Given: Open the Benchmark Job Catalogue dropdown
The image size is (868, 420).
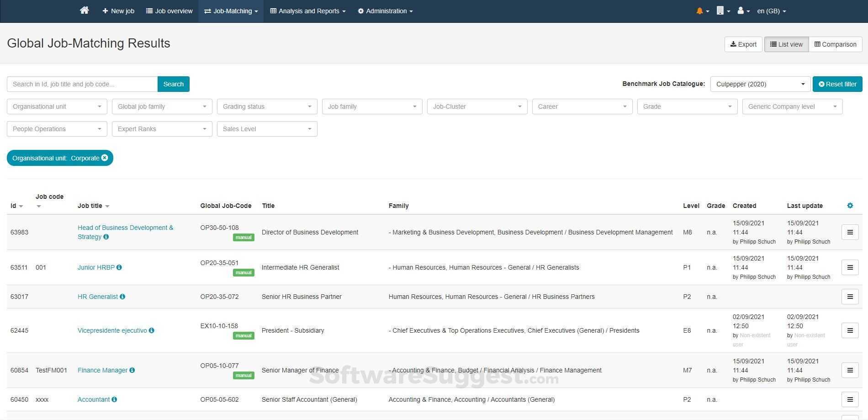Looking at the screenshot, I should pos(760,84).
